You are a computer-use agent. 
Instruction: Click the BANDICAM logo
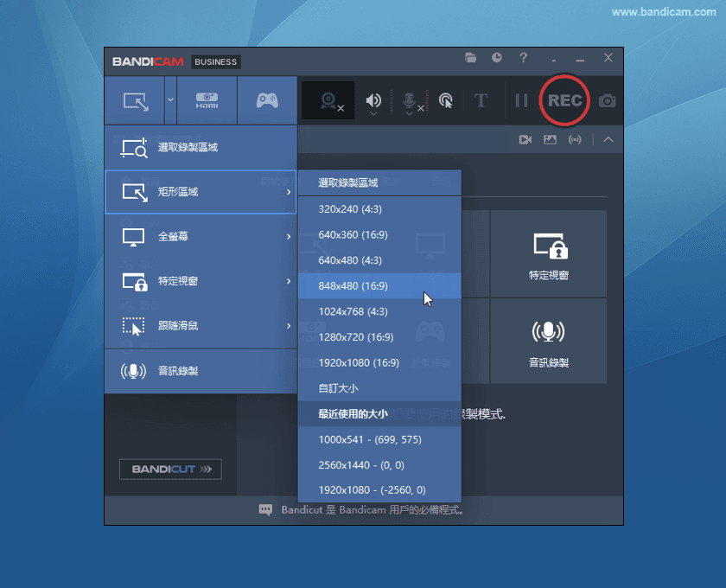(x=148, y=61)
